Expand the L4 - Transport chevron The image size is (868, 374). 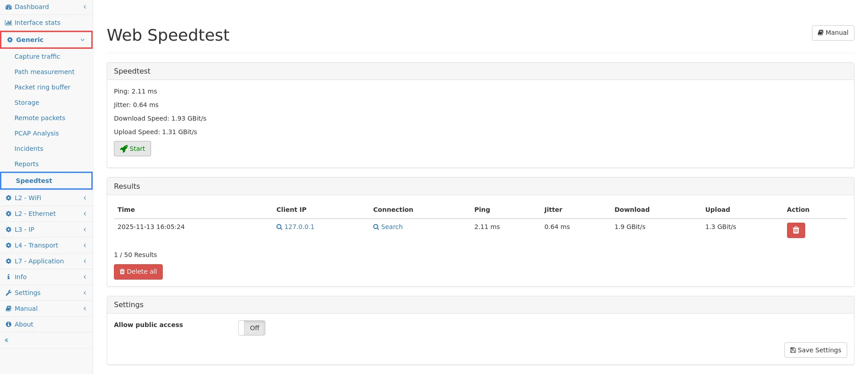pyautogui.click(x=85, y=245)
